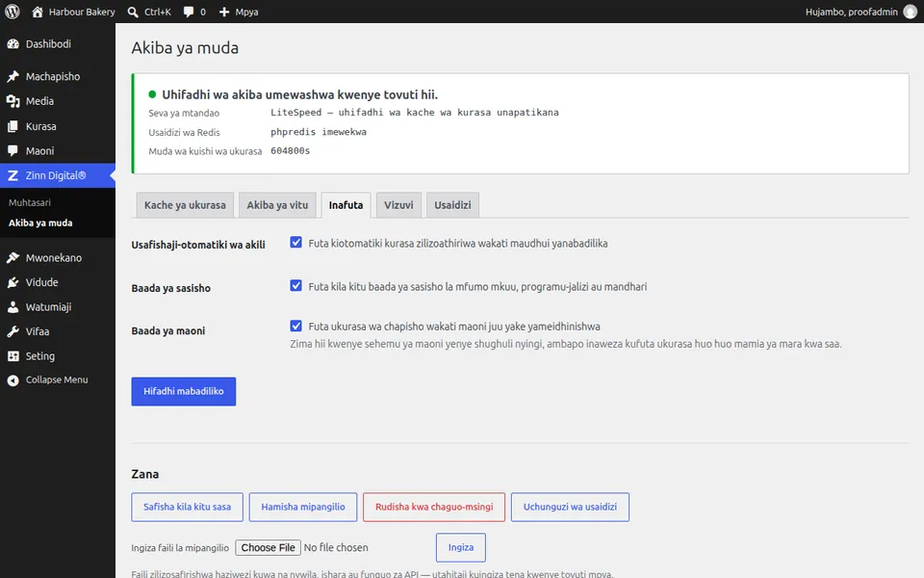Click the Maoni comment icon
The width and height of the screenshot is (924, 578).
click(x=13, y=151)
